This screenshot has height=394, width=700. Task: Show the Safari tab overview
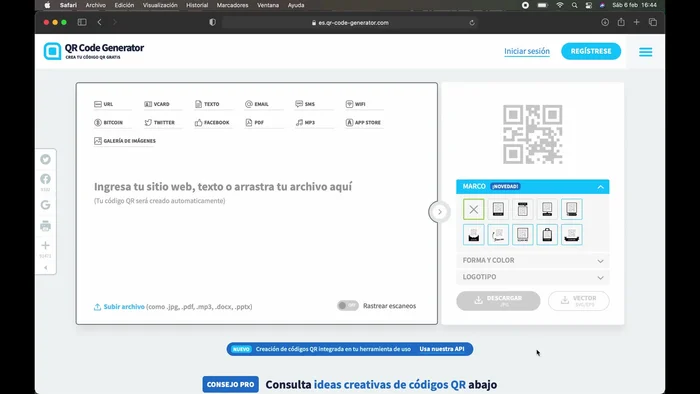click(x=653, y=22)
